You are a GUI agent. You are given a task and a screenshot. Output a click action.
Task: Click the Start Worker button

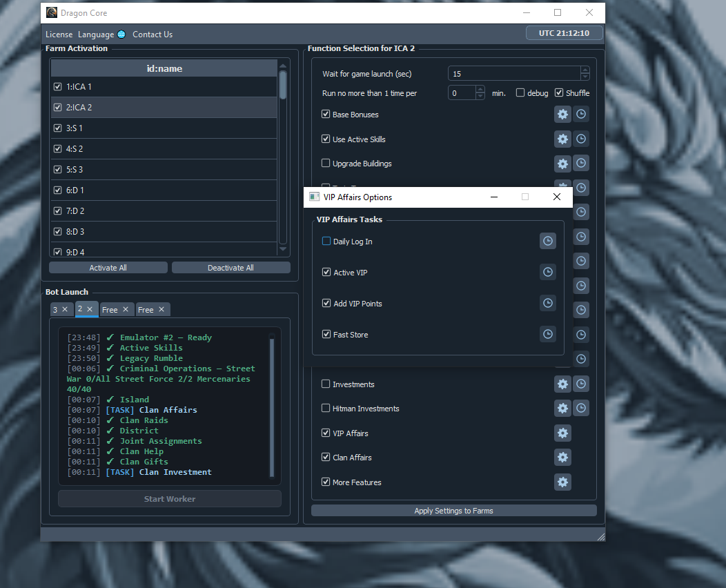(x=170, y=499)
